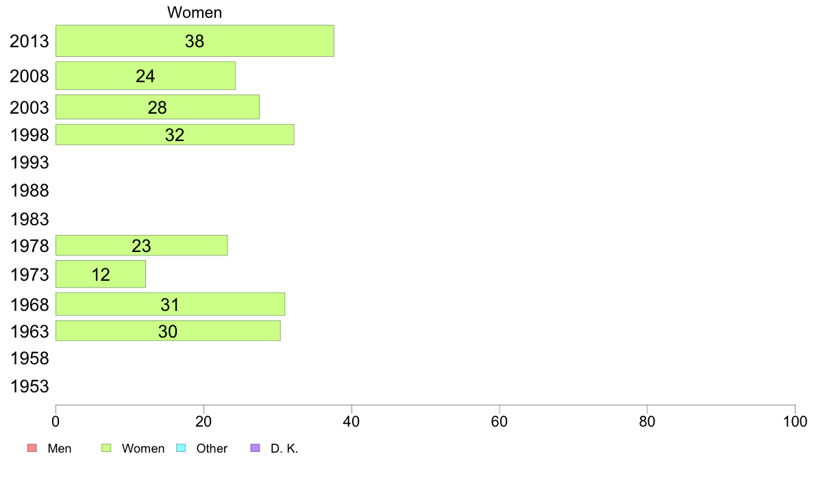Click the 100 tick on the x-axis
This screenshot has width=814, height=504.
click(x=795, y=420)
